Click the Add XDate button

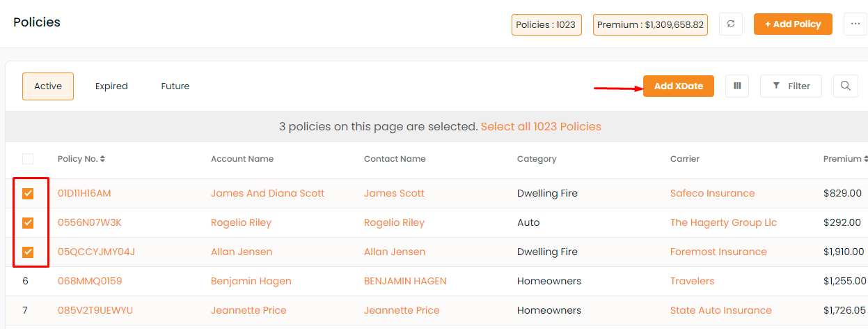(679, 86)
